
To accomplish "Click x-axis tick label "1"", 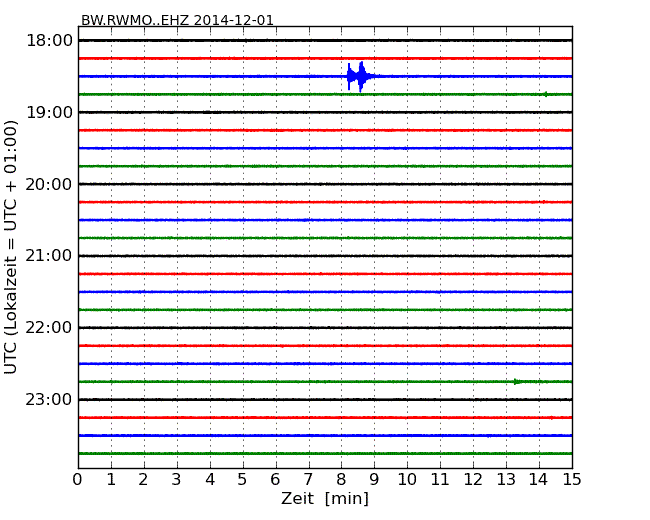I will point(111,480).
